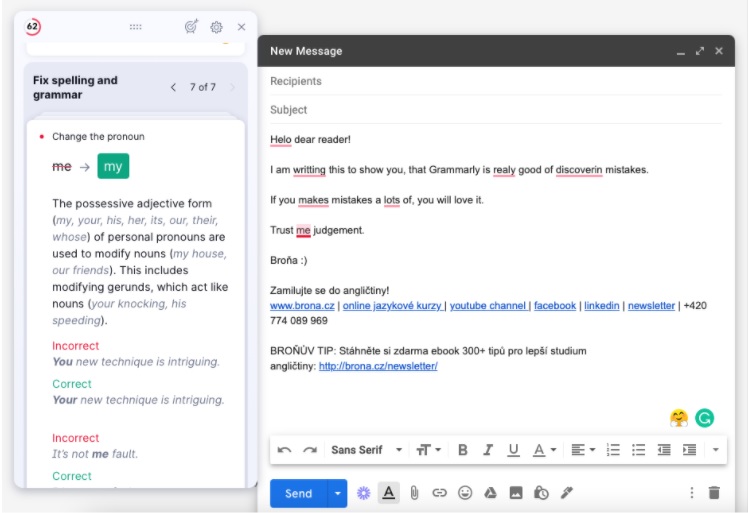This screenshot has width=748, height=513.
Task: Click the attach files paperclip icon
Action: 413,493
